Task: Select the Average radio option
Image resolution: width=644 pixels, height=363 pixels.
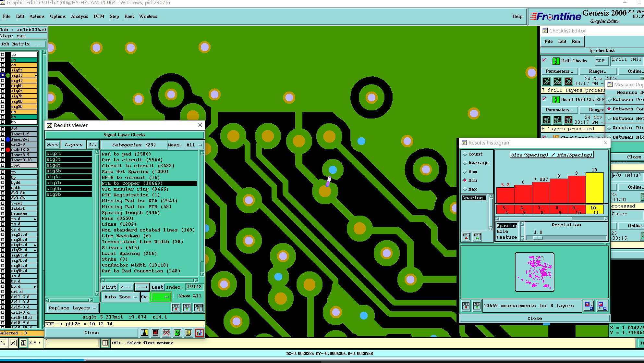Action: [465, 163]
